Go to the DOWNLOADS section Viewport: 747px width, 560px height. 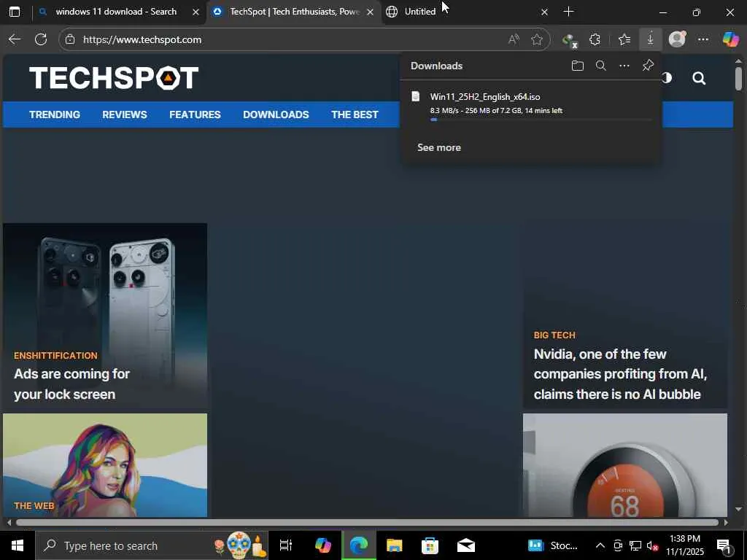click(x=276, y=114)
